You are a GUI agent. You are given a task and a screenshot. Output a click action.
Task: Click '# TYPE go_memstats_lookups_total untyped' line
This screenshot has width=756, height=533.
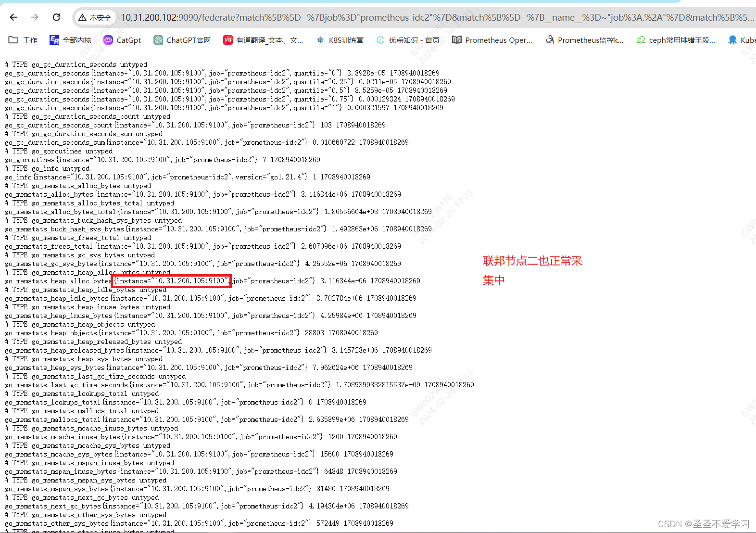pos(82,393)
